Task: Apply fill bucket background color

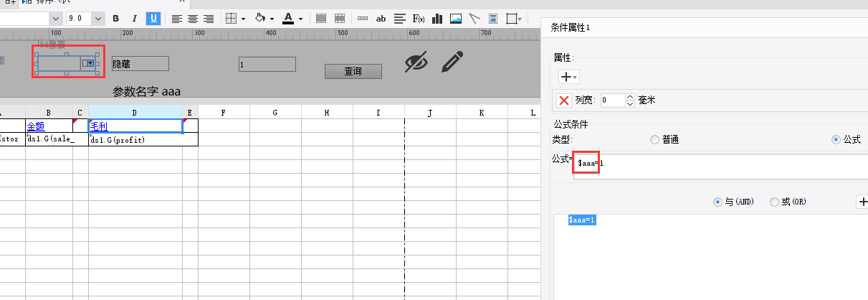Action: [x=261, y=19]
